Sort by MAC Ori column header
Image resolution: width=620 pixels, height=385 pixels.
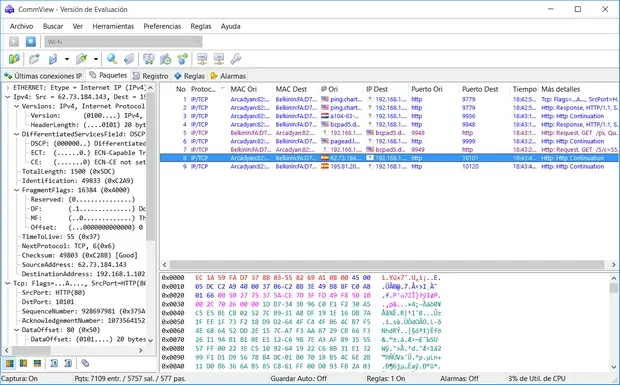pos(250,89)
